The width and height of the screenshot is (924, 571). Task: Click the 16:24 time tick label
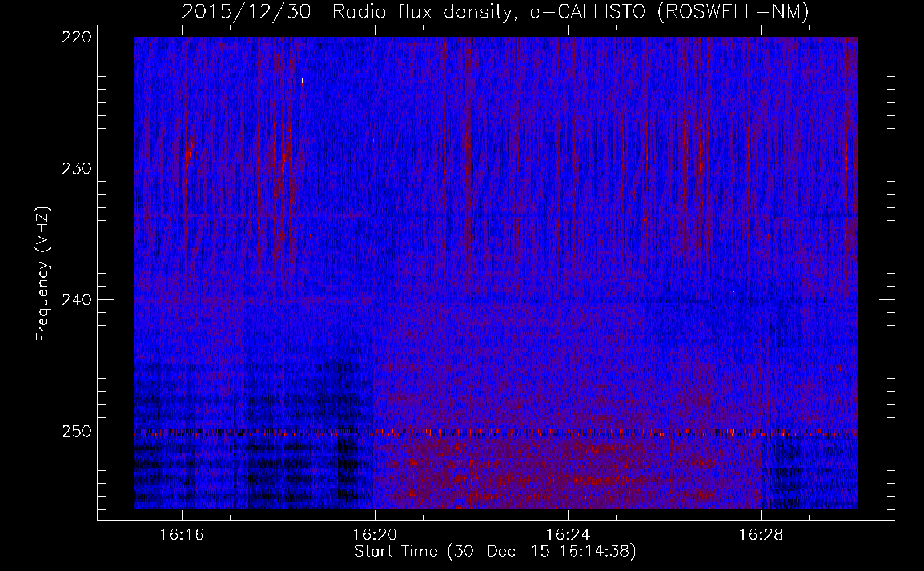(568, 534)
